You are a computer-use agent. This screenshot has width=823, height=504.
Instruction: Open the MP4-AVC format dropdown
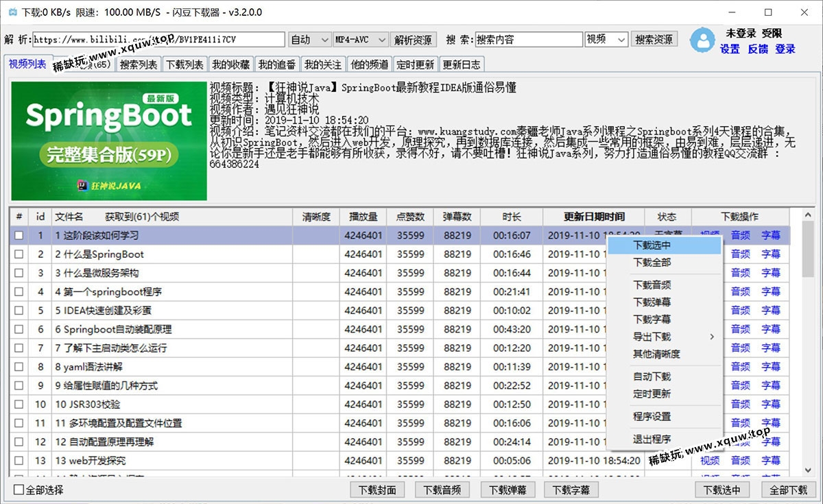pos(360,40)
